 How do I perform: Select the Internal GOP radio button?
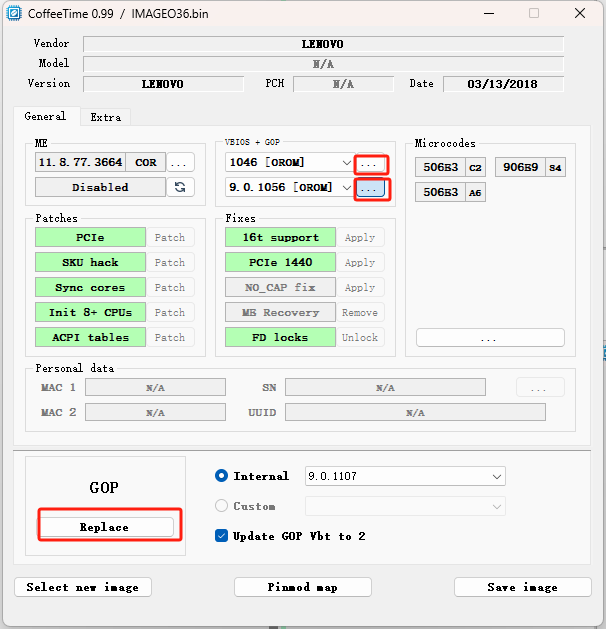point(222,476)
